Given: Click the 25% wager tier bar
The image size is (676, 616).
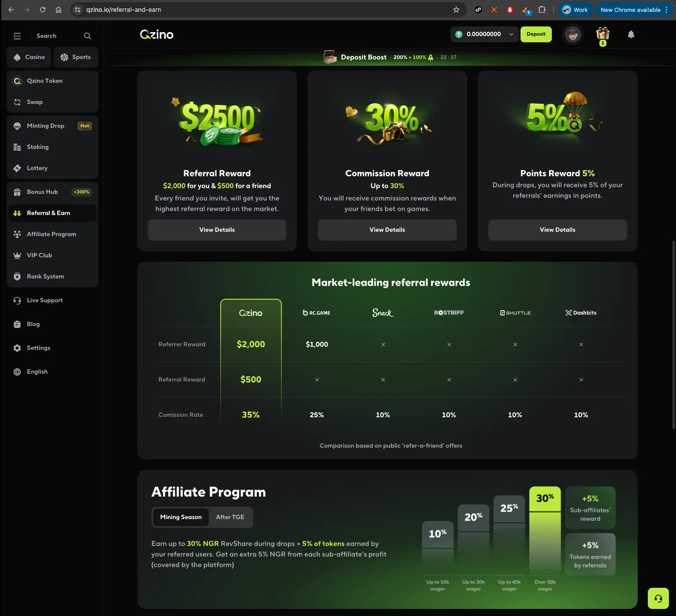Looking at the screenshot, I should [509, 534].
